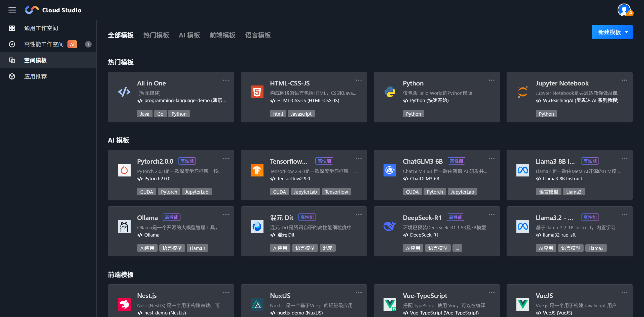Viewport: 644px width, 317px height.
Task: Open the hamburger menu icon
Action: pos(12,10)
